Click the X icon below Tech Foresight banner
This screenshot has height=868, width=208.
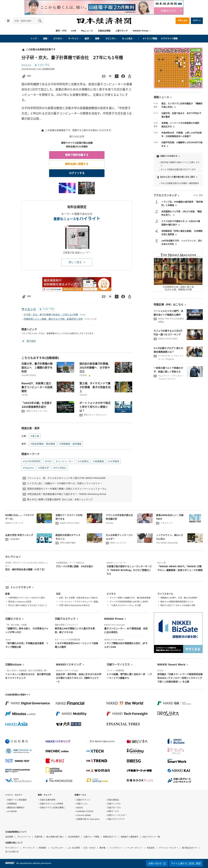(x=116, y=297)
